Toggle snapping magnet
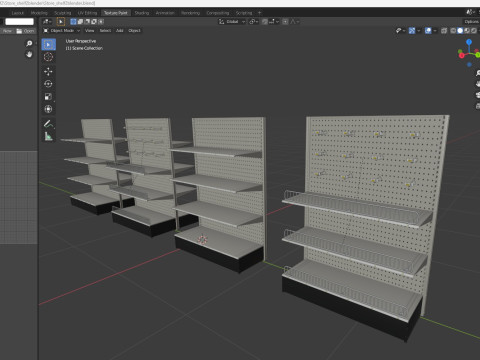Screen dimensions: 480x360 coord(265,22)
